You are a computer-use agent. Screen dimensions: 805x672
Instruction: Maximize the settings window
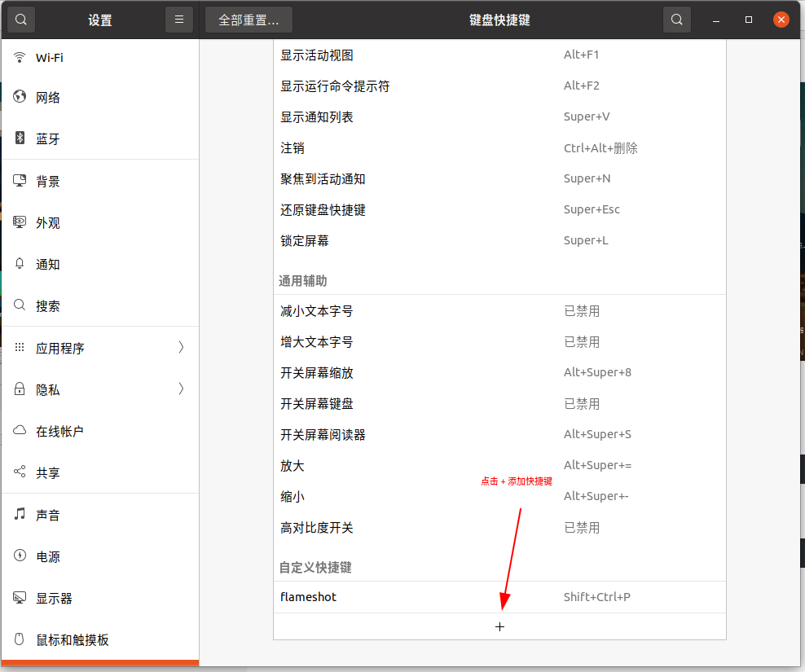click(x=749, y=20)
